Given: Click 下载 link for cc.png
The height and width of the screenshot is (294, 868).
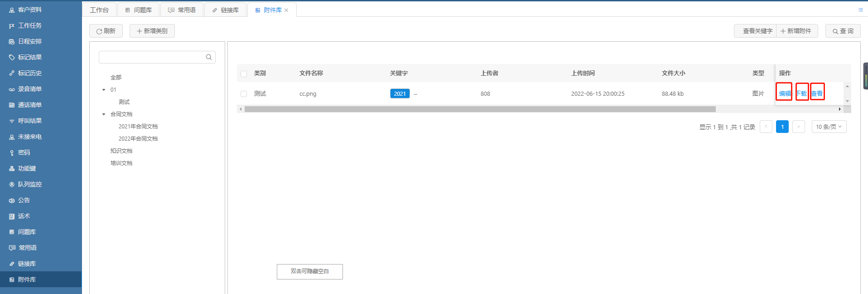Looking at the screenshot, I should click(x=801, y=93).
